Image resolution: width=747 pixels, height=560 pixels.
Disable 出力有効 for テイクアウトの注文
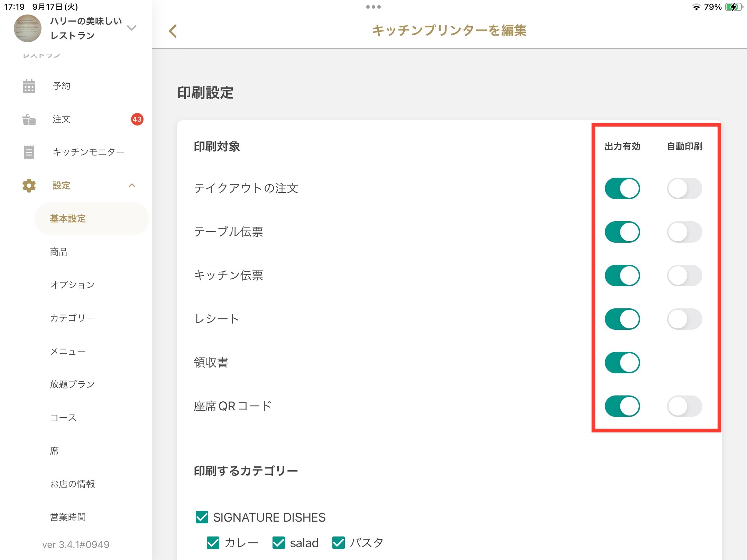click(x=622, y=188)
